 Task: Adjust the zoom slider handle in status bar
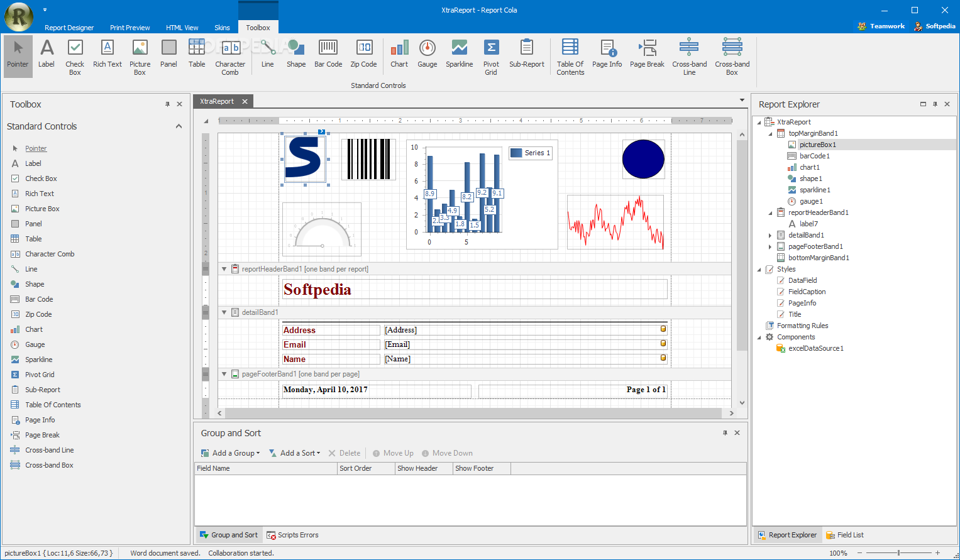pyautogui.click(x=898, y=553)
